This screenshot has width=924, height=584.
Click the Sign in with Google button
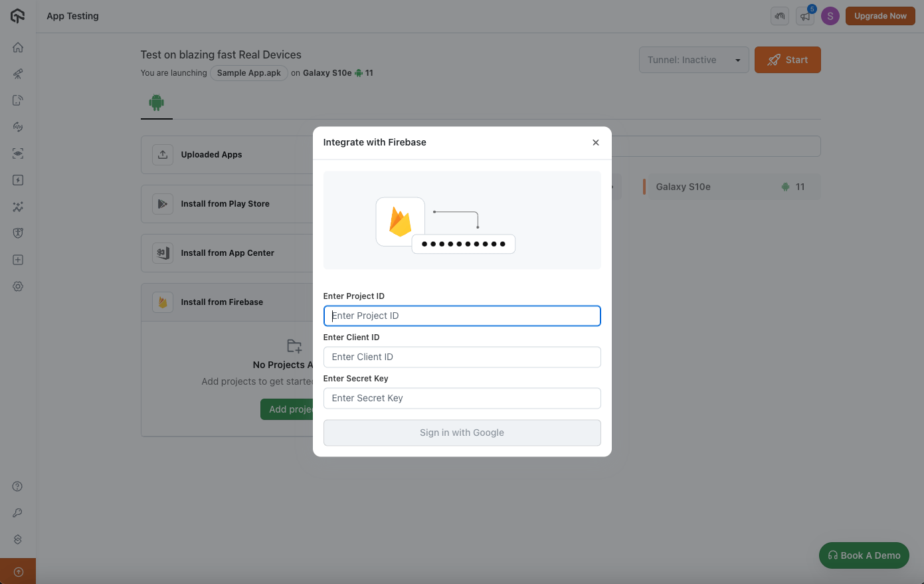click(x=462, y=433)
